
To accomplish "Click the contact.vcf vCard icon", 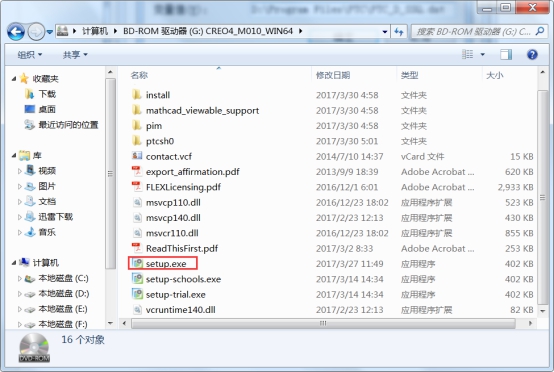I will 137,156.
